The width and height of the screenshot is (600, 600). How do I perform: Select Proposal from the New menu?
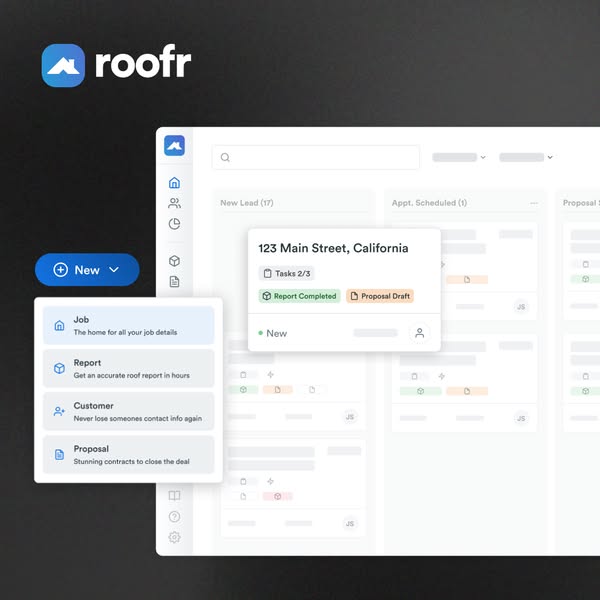point(128,455)
